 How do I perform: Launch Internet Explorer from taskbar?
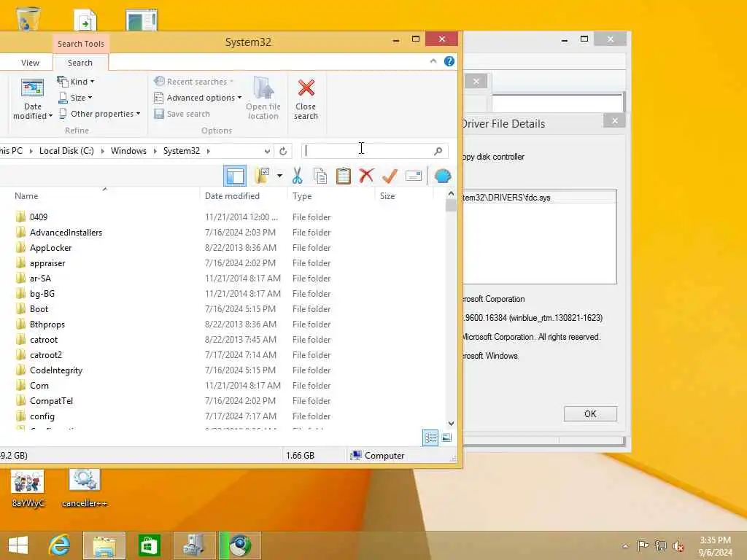[x=60, y=545]
